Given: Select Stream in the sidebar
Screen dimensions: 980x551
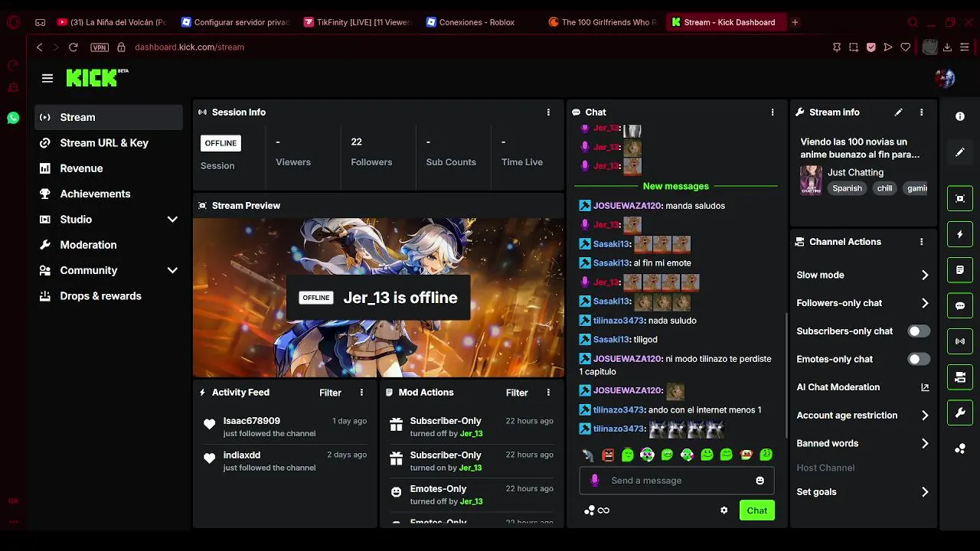Looking at the screenshot, I should pos(109,117).
